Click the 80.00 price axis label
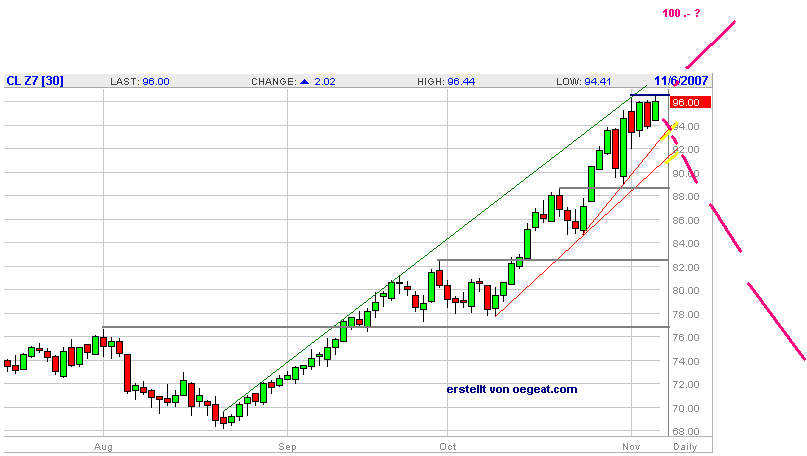807x456 pixels. click(686, 290)
